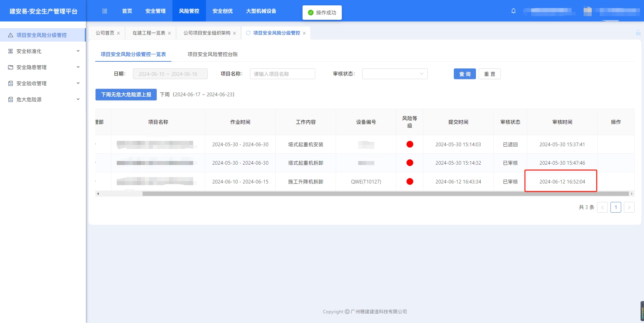Open the 审核状态 dropdown

coord(394,74)
